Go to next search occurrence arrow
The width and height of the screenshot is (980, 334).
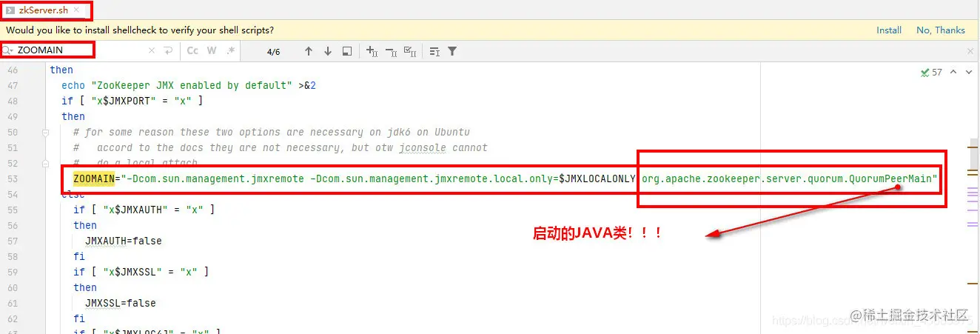coord(328,51)
